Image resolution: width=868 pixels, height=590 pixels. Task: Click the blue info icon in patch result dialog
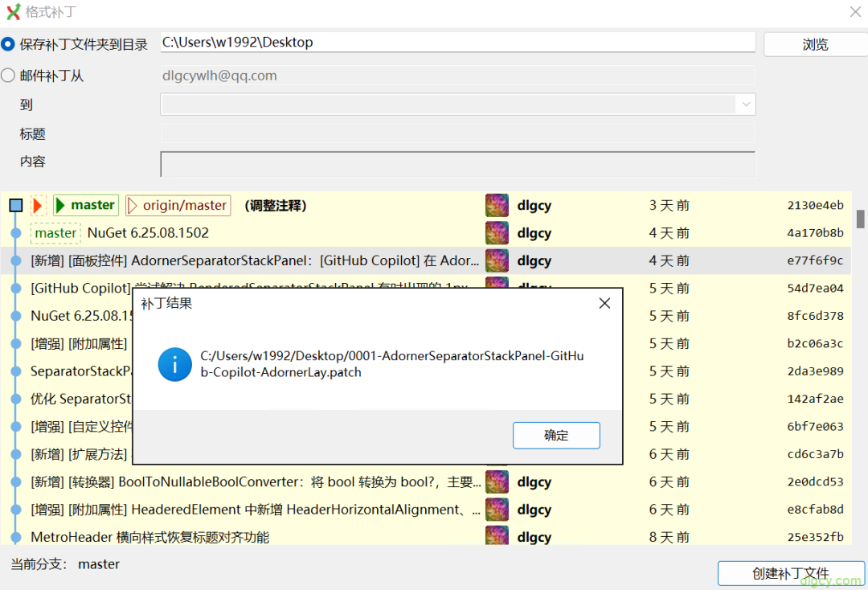[174, 364]
